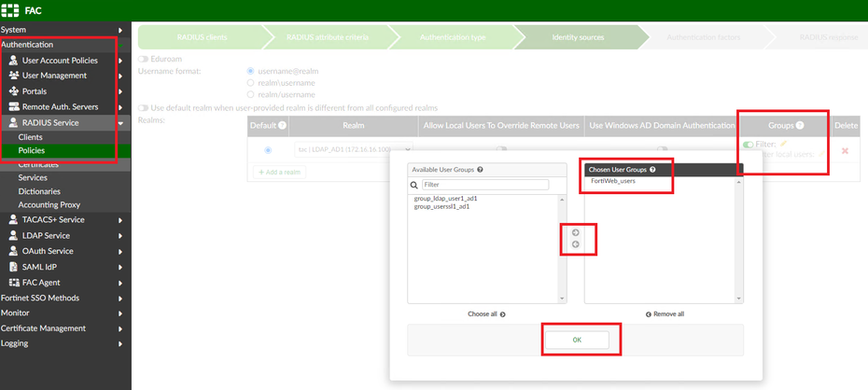Select realm\username format
The image size is (868, 390).
click(x=251, y=83)
